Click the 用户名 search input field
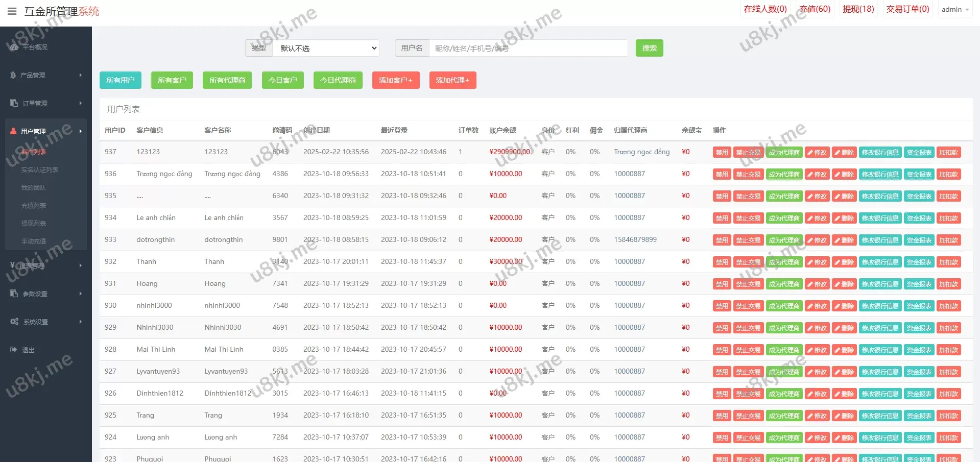The image size is (980, 462). tap(528, 48)
